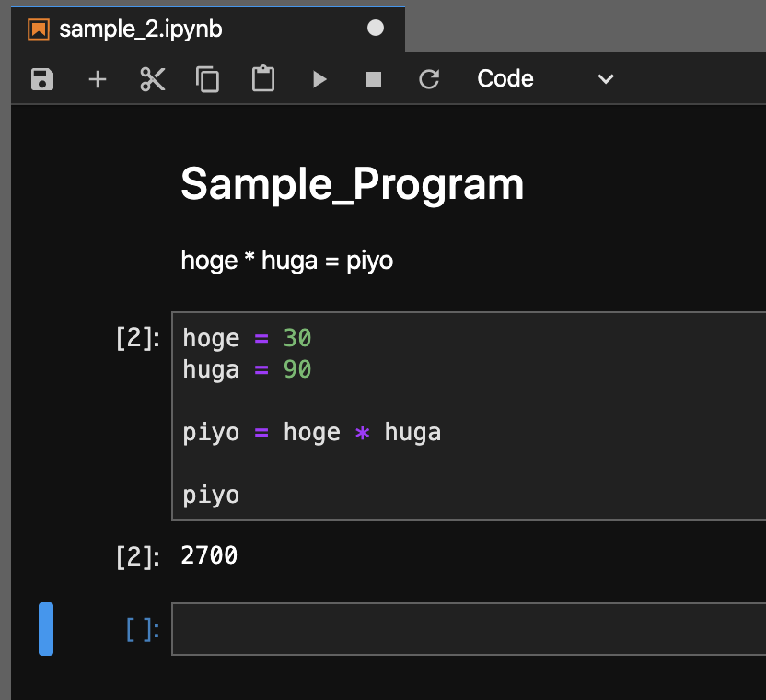Click the unsaved dot on sample_2.ipynb tab
Image resolution: width=766 pixels, height=700 pixels.
376,29
